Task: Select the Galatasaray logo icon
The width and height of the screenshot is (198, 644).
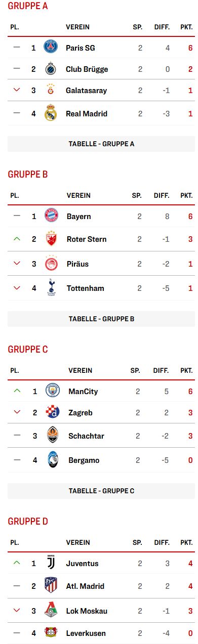Action: [51, 90]
